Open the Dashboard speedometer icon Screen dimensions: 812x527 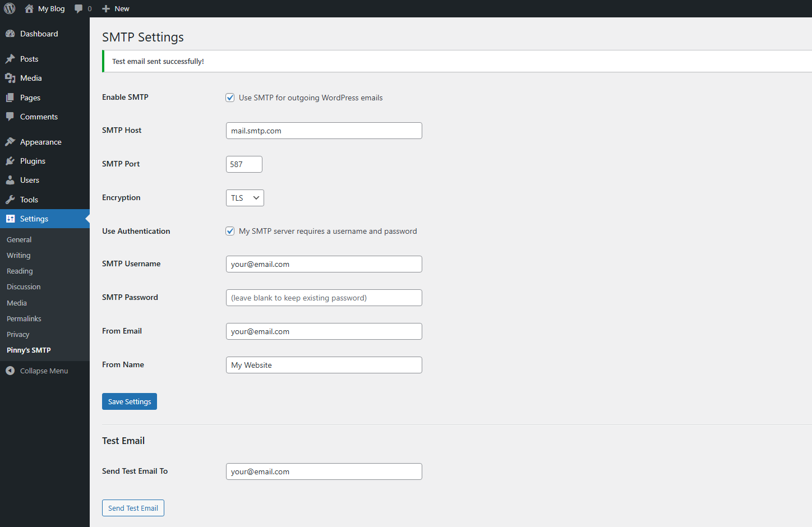[10, 34]
